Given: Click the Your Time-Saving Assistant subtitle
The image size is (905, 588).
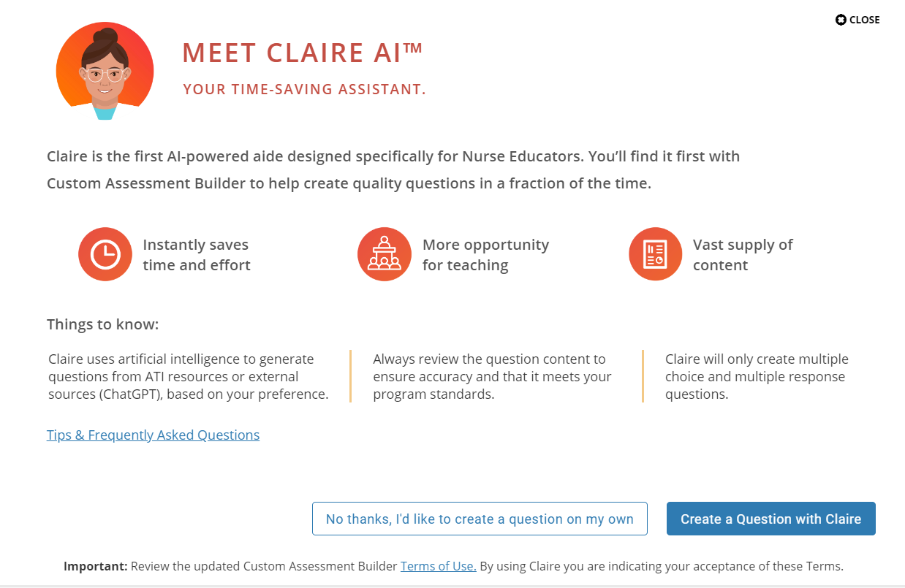Looking at the screenshot, I should point(304,89).
